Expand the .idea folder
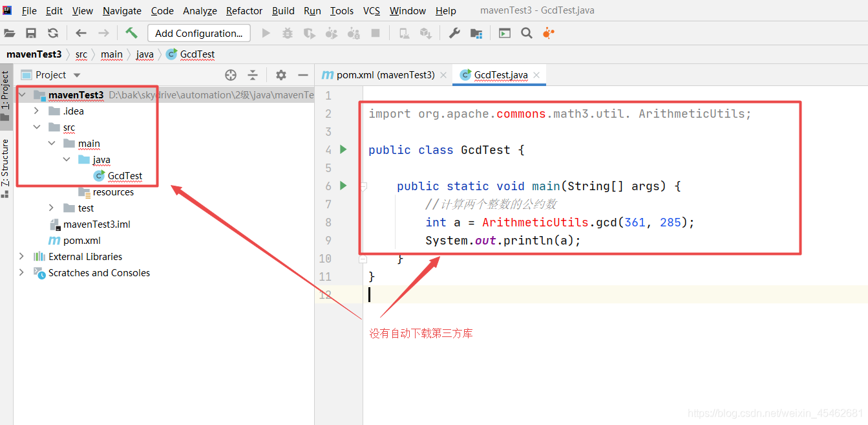 click(x=37, y=111)
